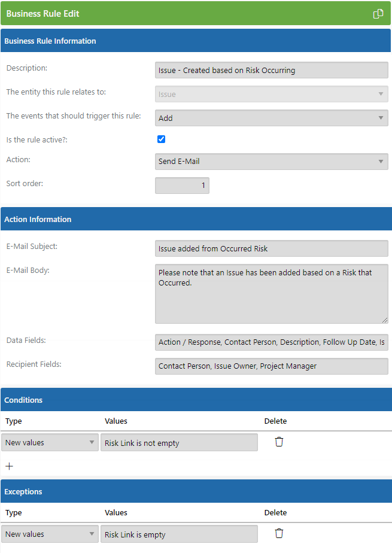Viewport: 392px width, 553px height.
Task: Click the copy icon in Business Rule Edit header
Action: [378, 14]
